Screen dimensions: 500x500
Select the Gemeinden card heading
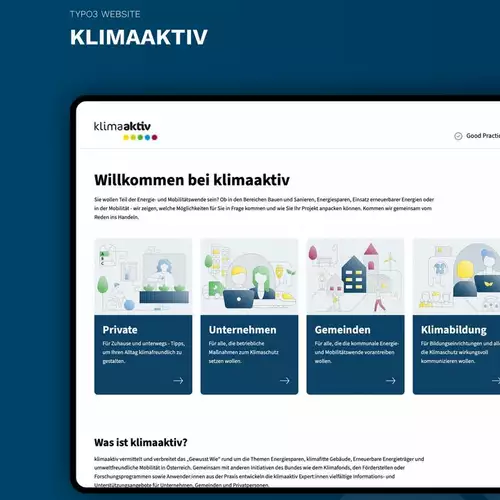click(x=342, y=330)
